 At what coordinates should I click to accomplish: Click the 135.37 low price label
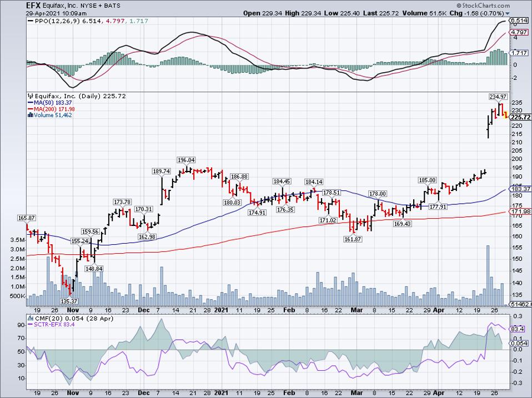(x=69, y=301)
